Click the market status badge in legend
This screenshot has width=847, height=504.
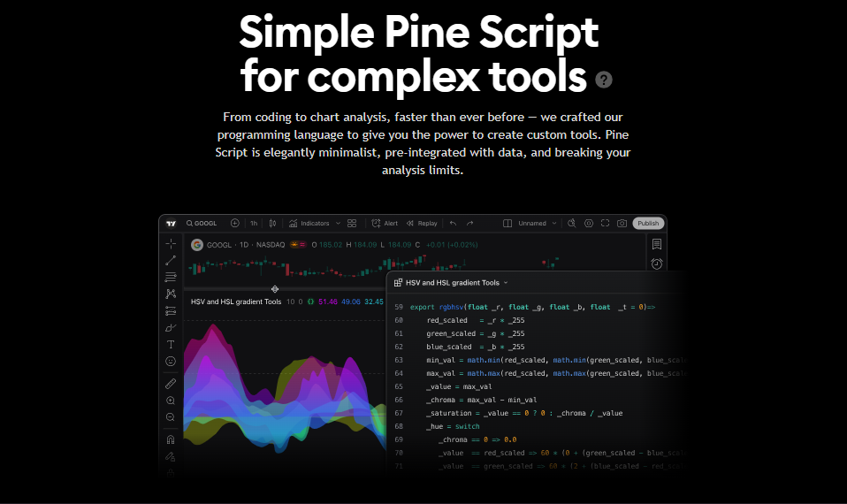pyautogui.click(x=298, y=245)
